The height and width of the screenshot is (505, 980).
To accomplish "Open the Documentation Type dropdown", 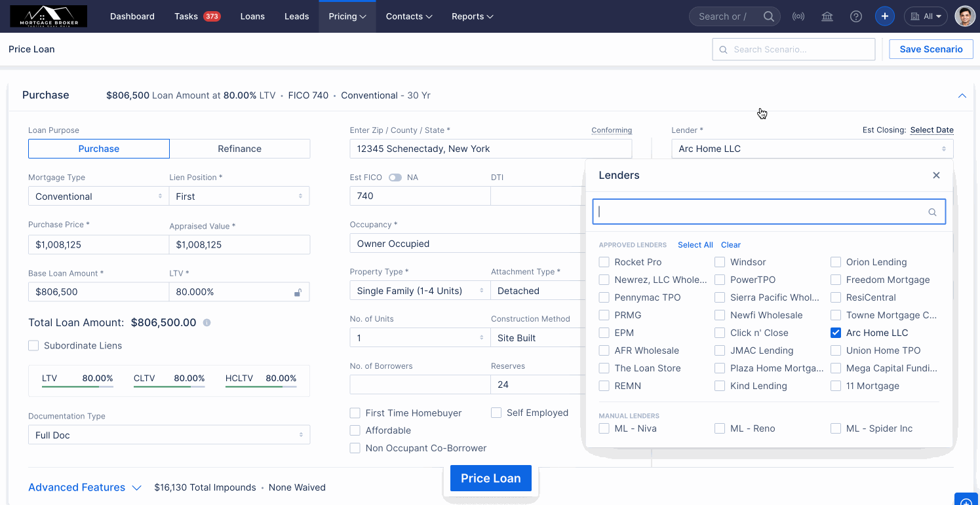I will click(x=169, y=435).
